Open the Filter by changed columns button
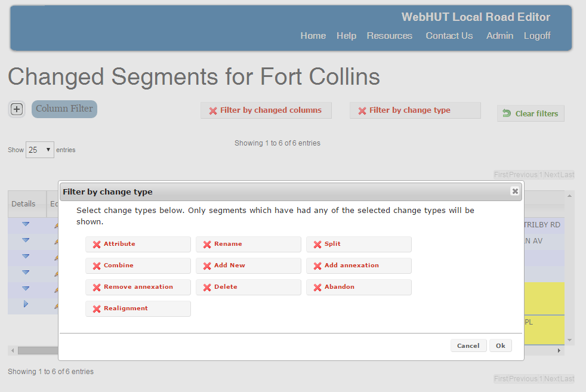 pos(266,110)
